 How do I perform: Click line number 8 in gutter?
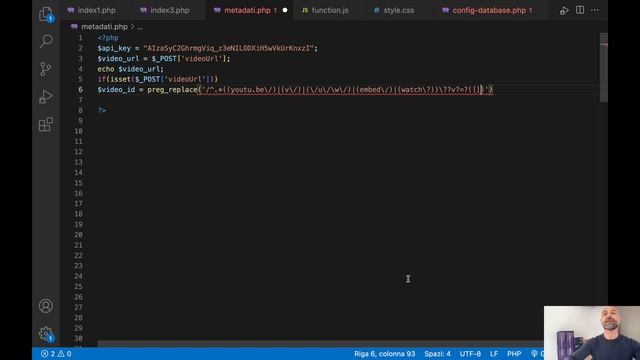[80, 110]
